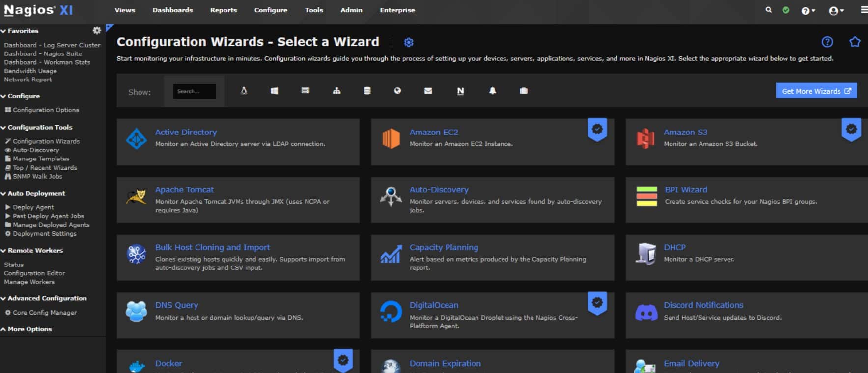Click the DHCP server icon
Screen dimensions: 868x373
coord(645,254)
